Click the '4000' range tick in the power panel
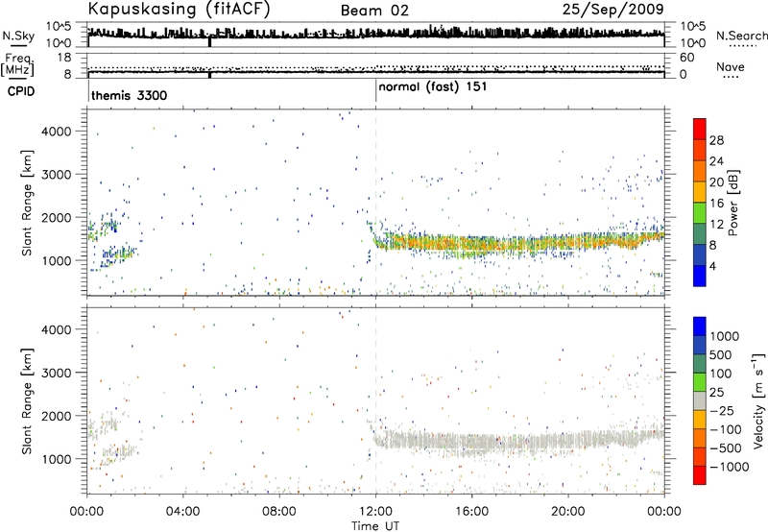Image resolution: width=768 pixels, height=532 pixels. click(x=57, y=132)
